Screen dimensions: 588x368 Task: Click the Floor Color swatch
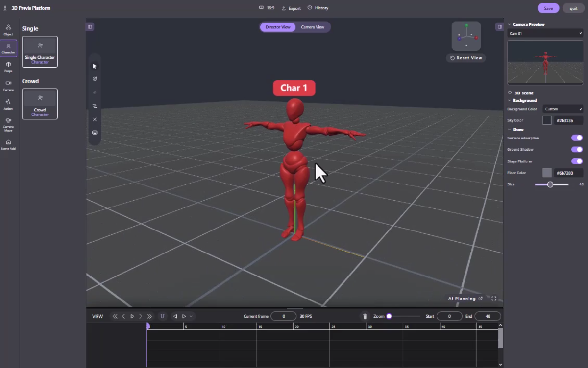coord(547,173)
